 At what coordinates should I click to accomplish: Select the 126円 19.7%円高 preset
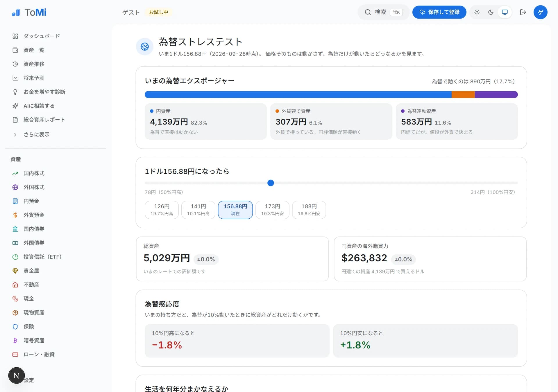click(162, 210)
